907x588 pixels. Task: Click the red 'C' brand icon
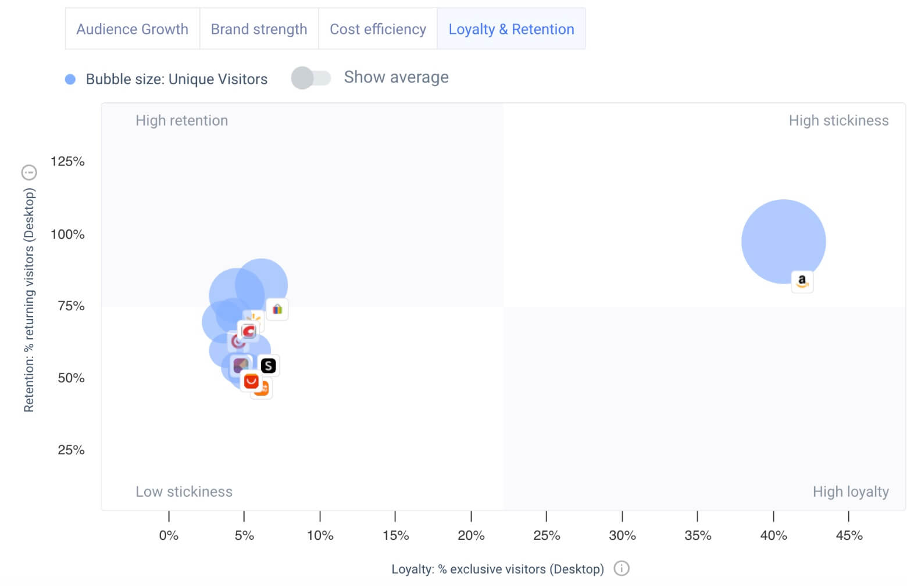point(248,331)
